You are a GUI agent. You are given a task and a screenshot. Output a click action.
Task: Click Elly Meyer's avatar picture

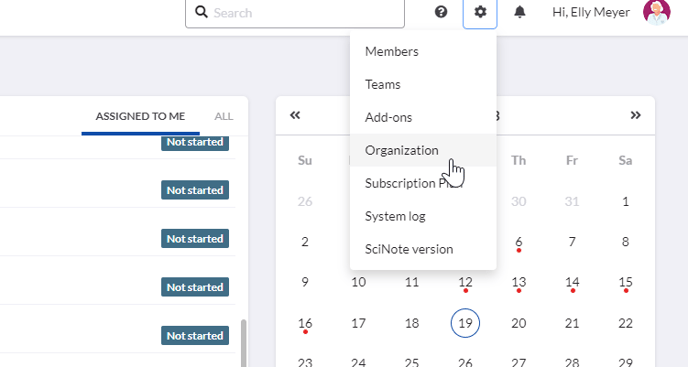click(656, 12)
